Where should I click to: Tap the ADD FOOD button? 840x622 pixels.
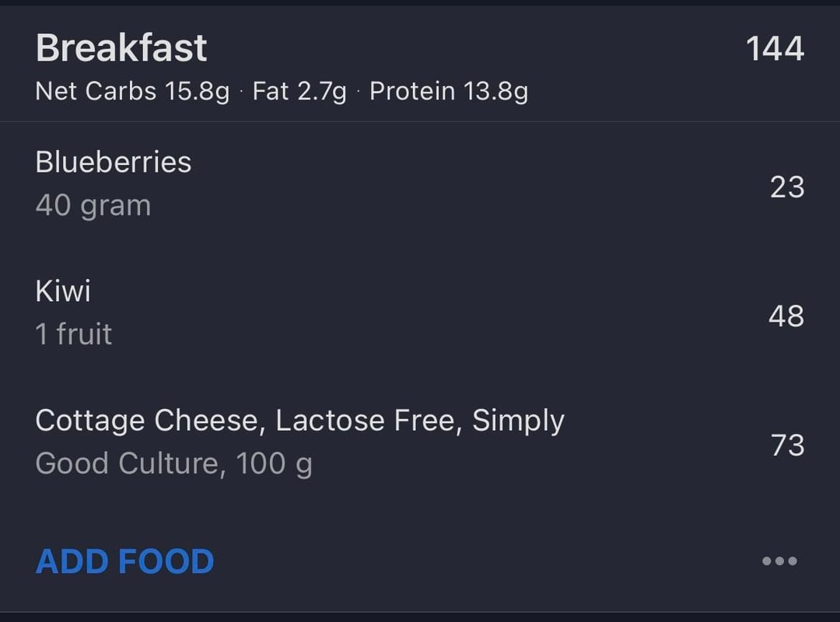[x=124, y=561]
